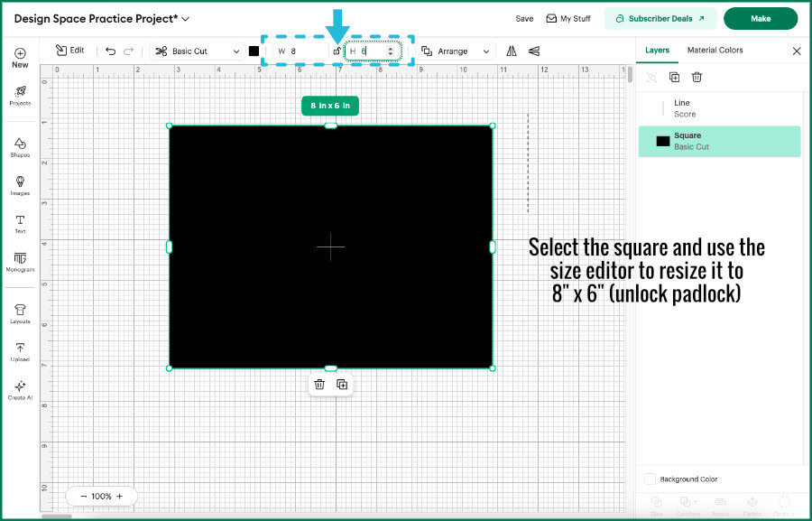Zoom in with the plus button

tap(120, 496)
